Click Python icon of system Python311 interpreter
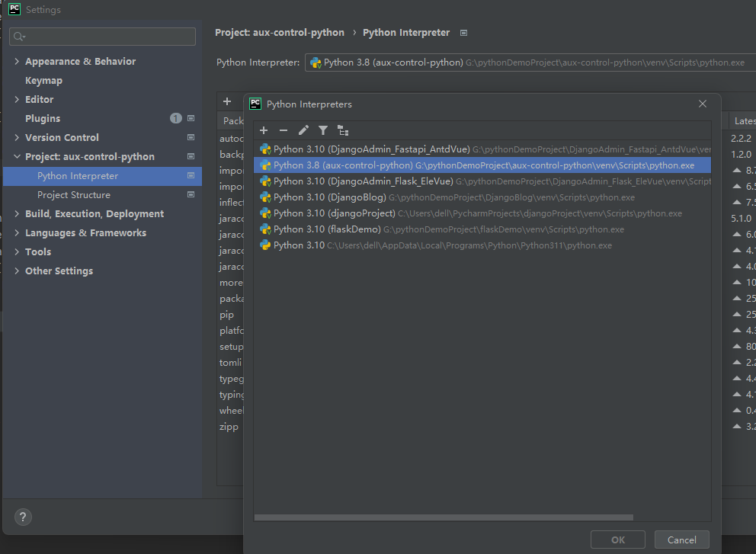The width and height of the screenshot is (756, 554). click(265, 245)
